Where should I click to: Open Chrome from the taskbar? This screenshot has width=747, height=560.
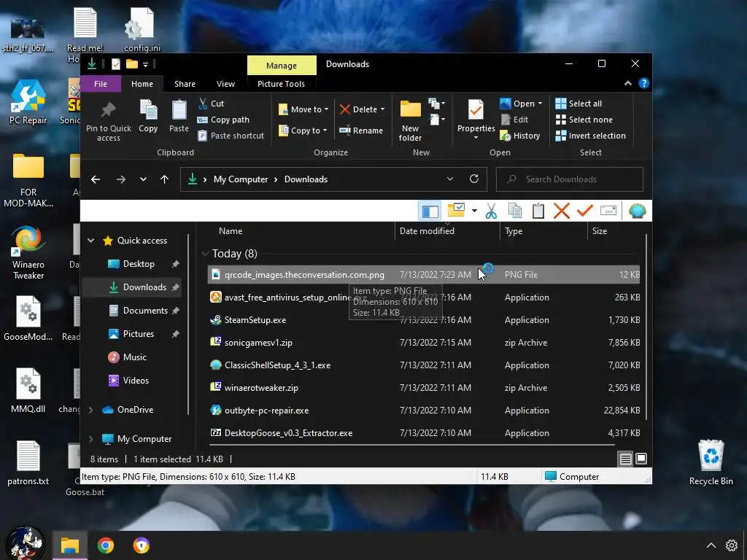click(106, 545)
